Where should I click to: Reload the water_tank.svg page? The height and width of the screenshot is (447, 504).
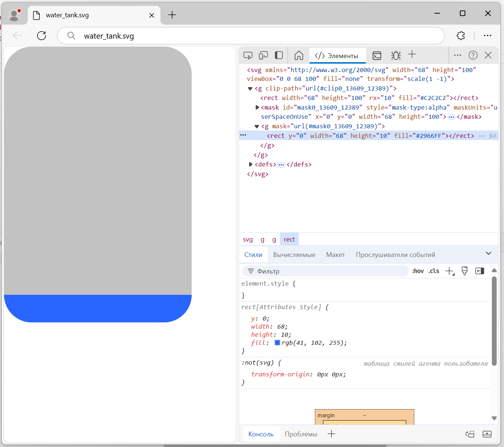pyautogui.click(x=42, y=36)
